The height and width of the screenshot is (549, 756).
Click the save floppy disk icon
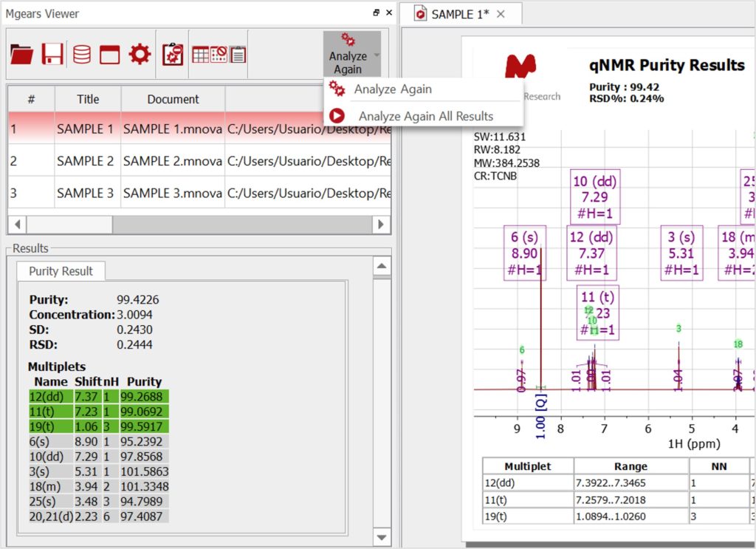pyautogui.click(x=52, y=55)
